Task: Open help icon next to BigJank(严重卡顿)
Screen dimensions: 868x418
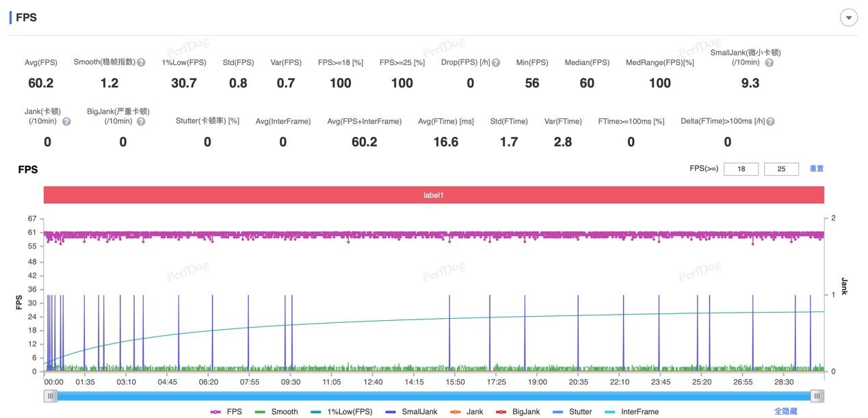Action: [141, 121]
